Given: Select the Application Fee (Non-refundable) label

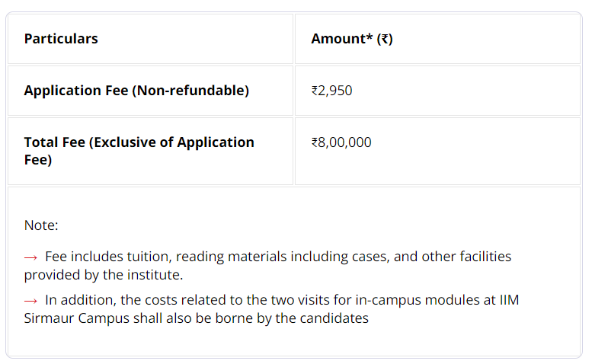Looking at the screenshot, I should click(136, 91).
